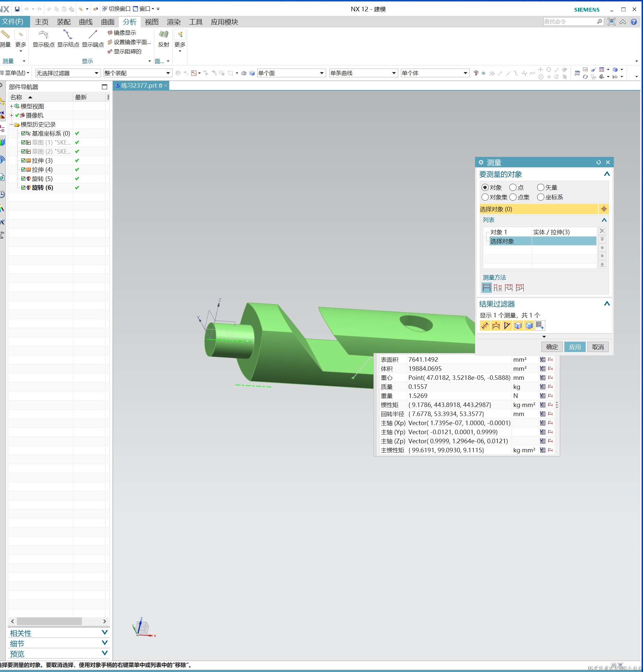Toggle the curve/arc result filter icon
The image size is (643, 672).
point(496,325)
